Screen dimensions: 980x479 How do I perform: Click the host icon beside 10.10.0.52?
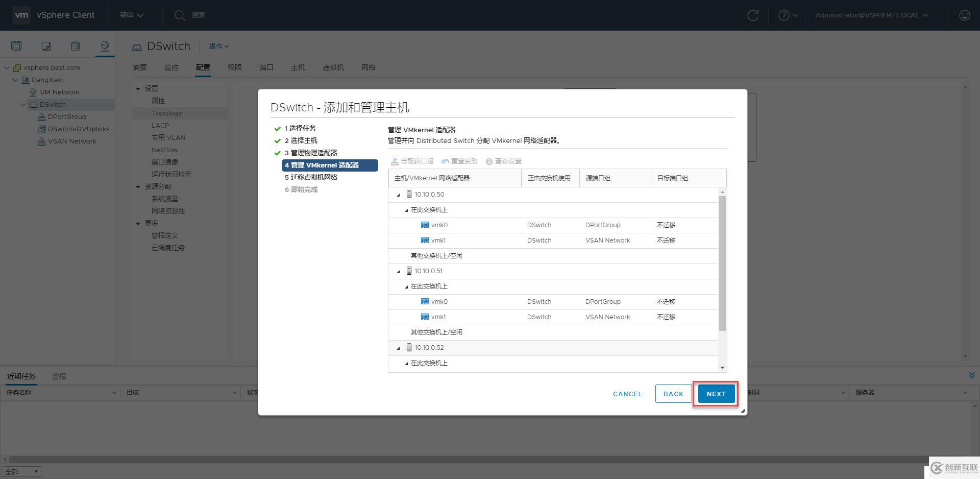pos(409,347)
